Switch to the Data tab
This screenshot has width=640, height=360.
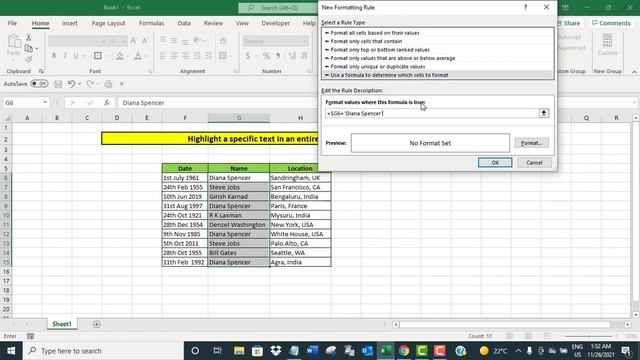(x=184, y=23)
